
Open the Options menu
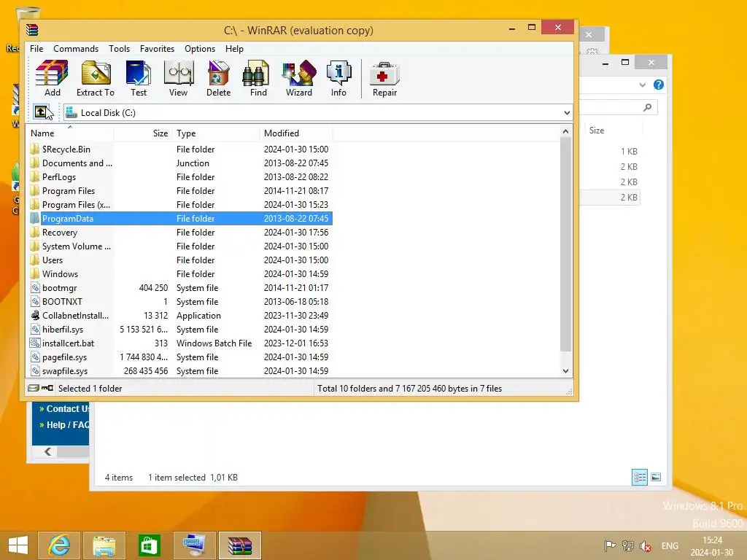(200, 49)
